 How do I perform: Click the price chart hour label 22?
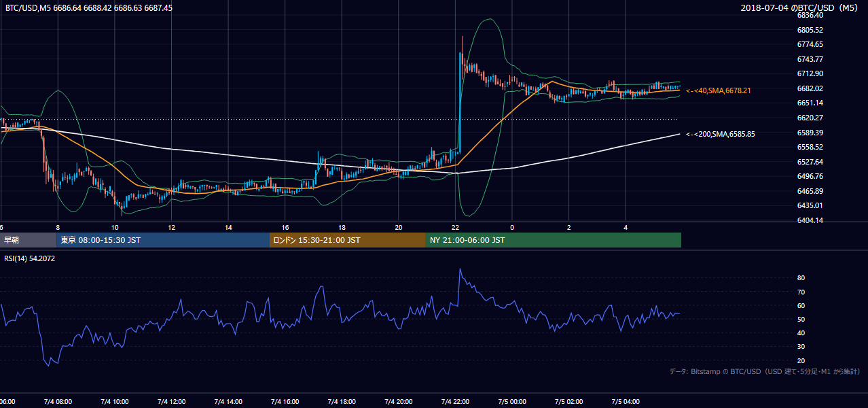455,227
